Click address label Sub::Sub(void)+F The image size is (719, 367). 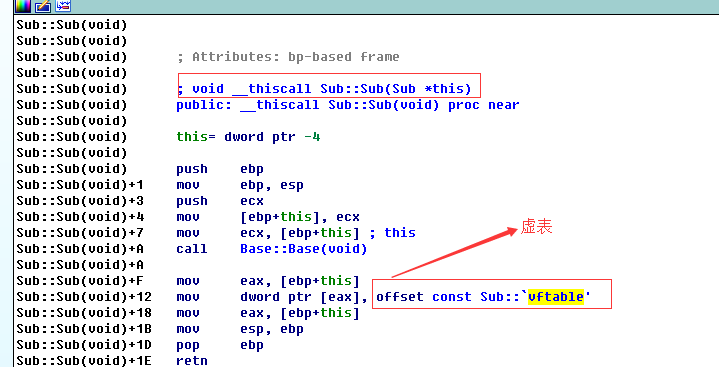tap(80, 281)
